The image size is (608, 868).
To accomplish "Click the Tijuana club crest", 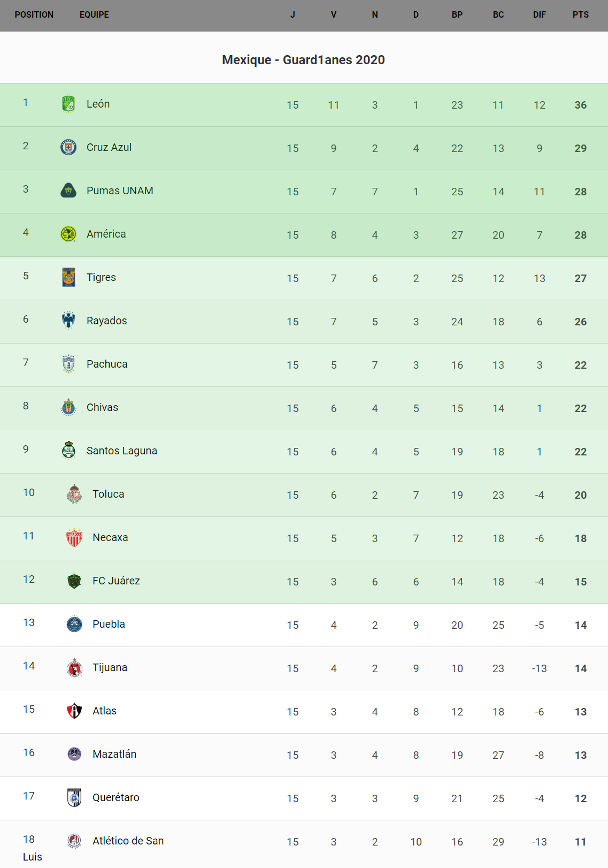I will click(x=74, y=667).
